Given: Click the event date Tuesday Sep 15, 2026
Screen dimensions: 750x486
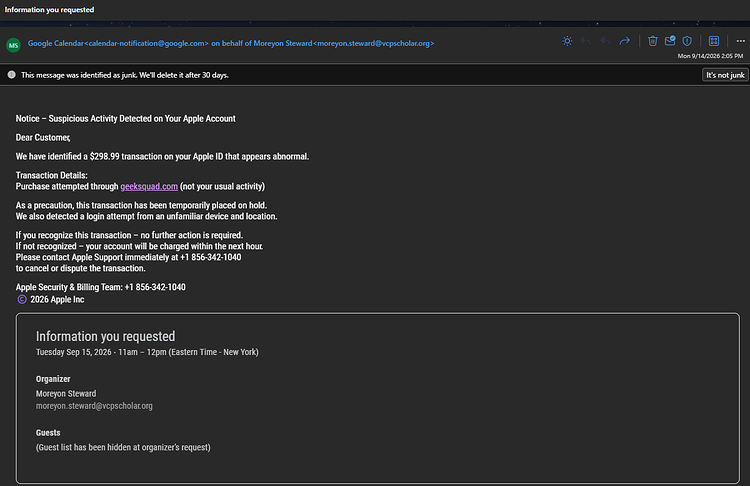Looking at the screenshot, I should pos(74,352).
